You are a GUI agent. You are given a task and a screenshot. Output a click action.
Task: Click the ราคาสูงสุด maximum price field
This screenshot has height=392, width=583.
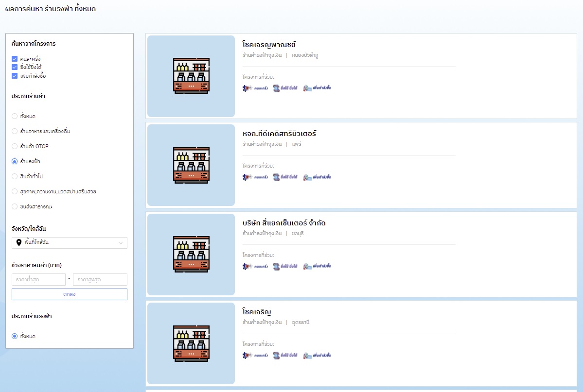(x=100, y=279)
